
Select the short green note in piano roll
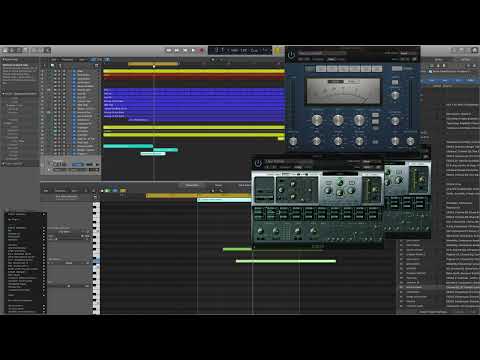coord(237,249)
